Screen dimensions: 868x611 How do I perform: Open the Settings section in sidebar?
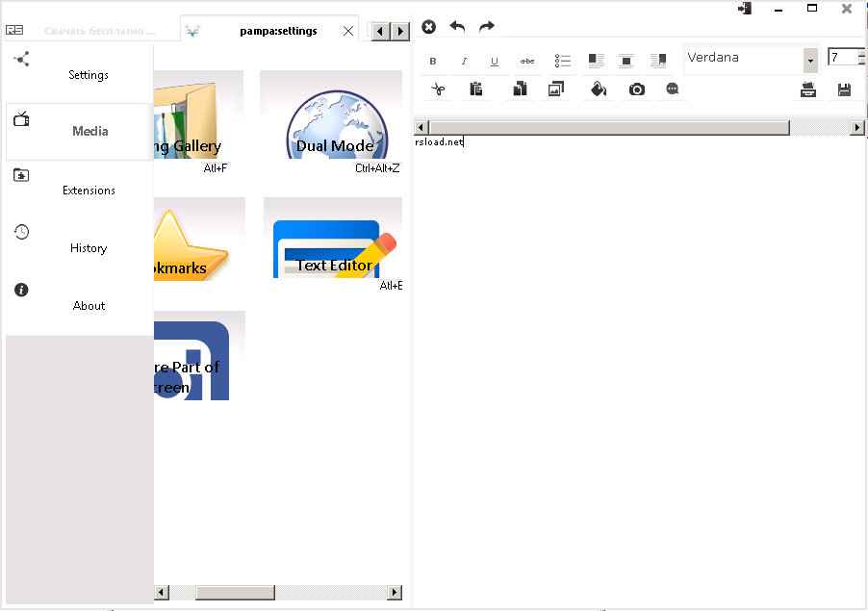80,73
